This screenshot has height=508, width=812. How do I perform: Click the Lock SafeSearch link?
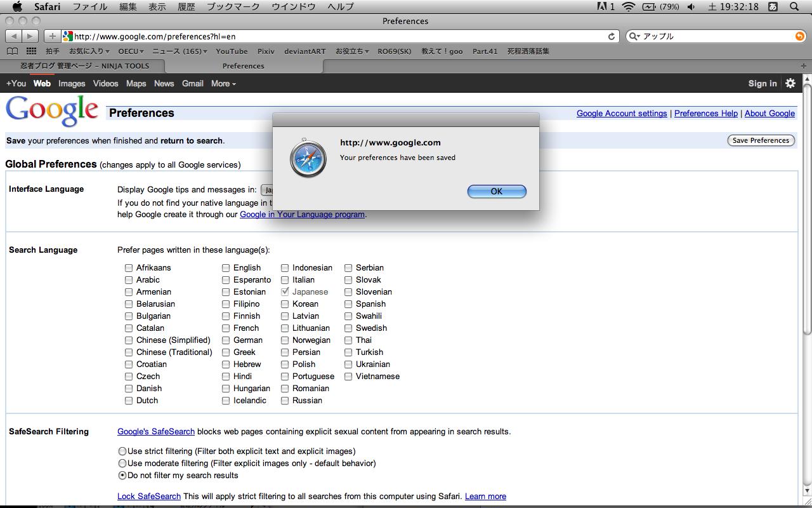tap(149, 497)
